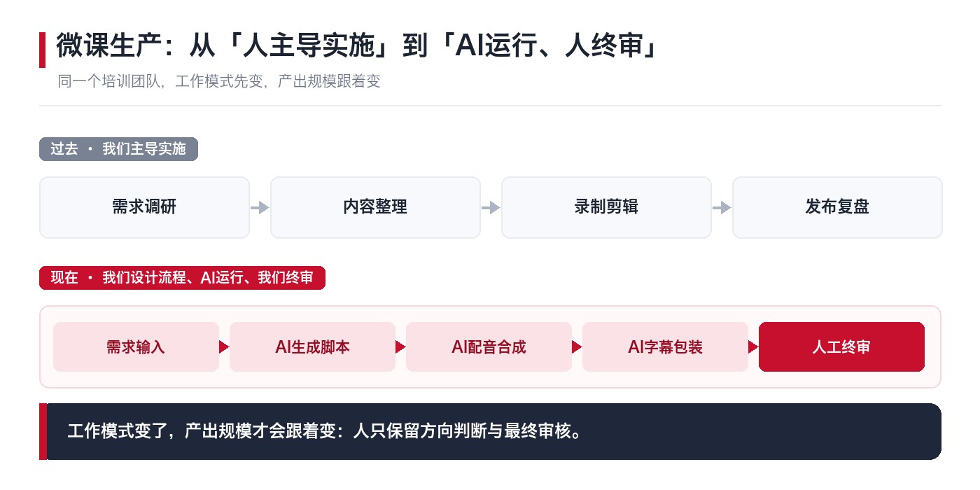Click red triangle before 人工终审
This screenshot has height=490, width=980.
753,346
